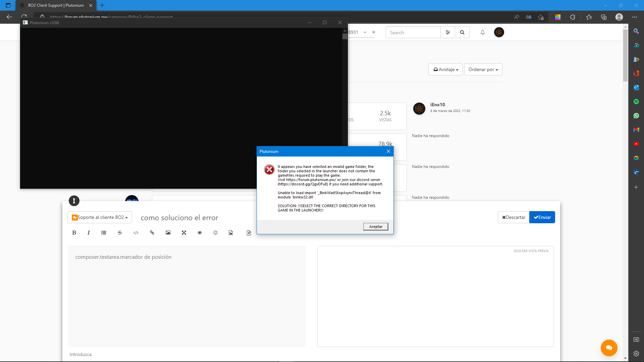Screen dimensions: 644x362
Task: Open the composer's fullscreen zen mode
Action: pyautogui.click(x=184, y=233)
